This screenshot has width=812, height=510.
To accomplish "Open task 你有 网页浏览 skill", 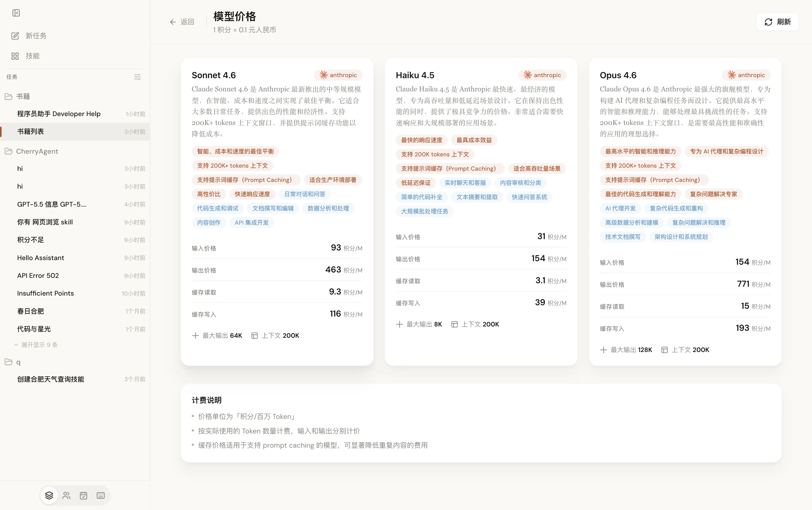I will tap(75, 222).
